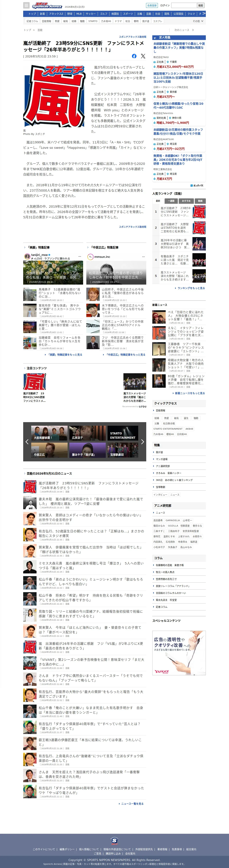
Task: Go to next news via the chevron
Action: coord(193,30)
